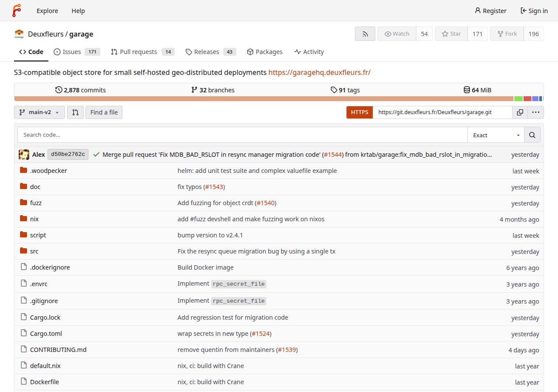Switch to the Issues tab

tap(77, 52)
